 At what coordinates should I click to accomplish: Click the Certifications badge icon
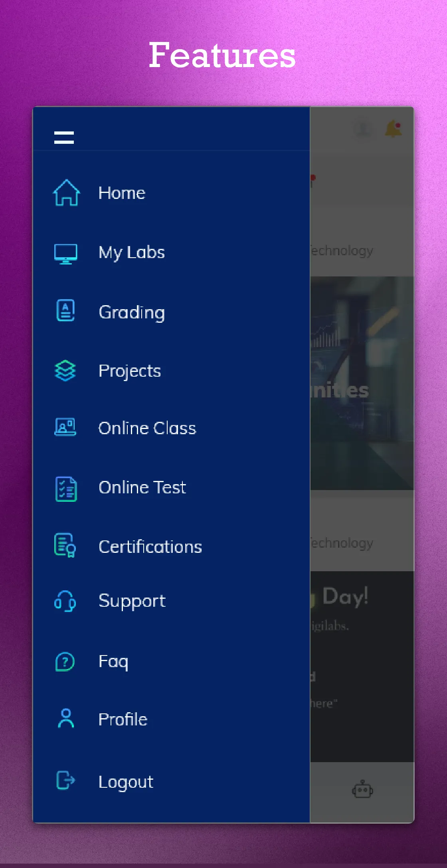65,545
